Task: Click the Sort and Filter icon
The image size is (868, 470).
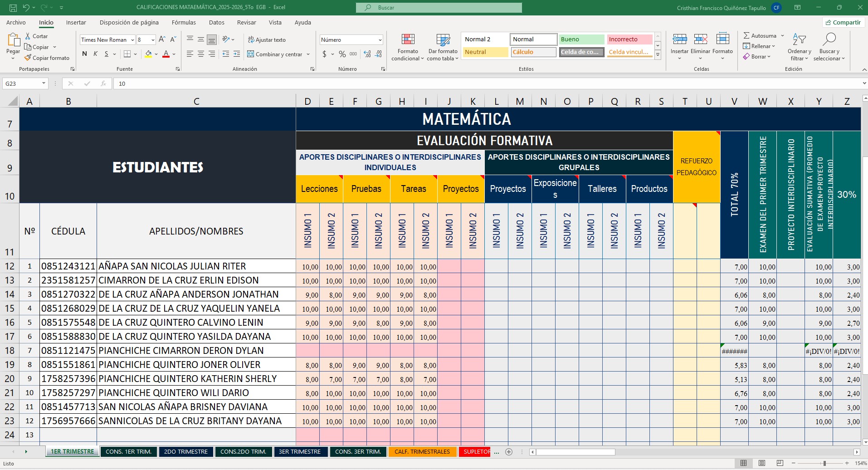Action: coord(799,40)
